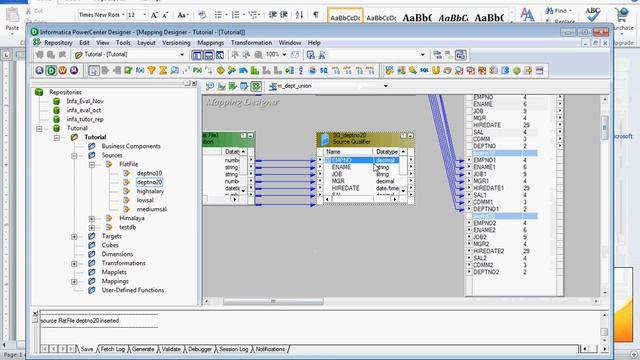Open the Transformation menu
The height and width of the screenshot is (360, 640).
pyautogui.click(x=251, y=42)
